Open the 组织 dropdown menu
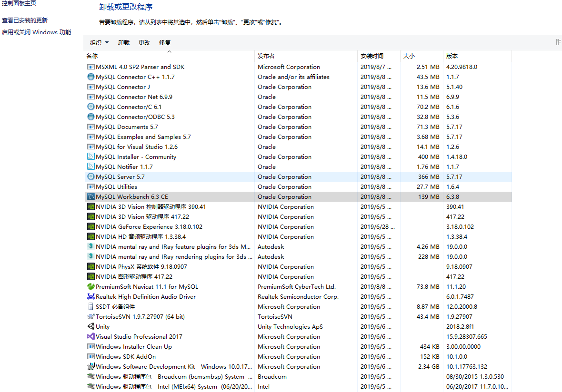Image resolution: width=562 pixels, height=392 pixels. pos(99,43)
